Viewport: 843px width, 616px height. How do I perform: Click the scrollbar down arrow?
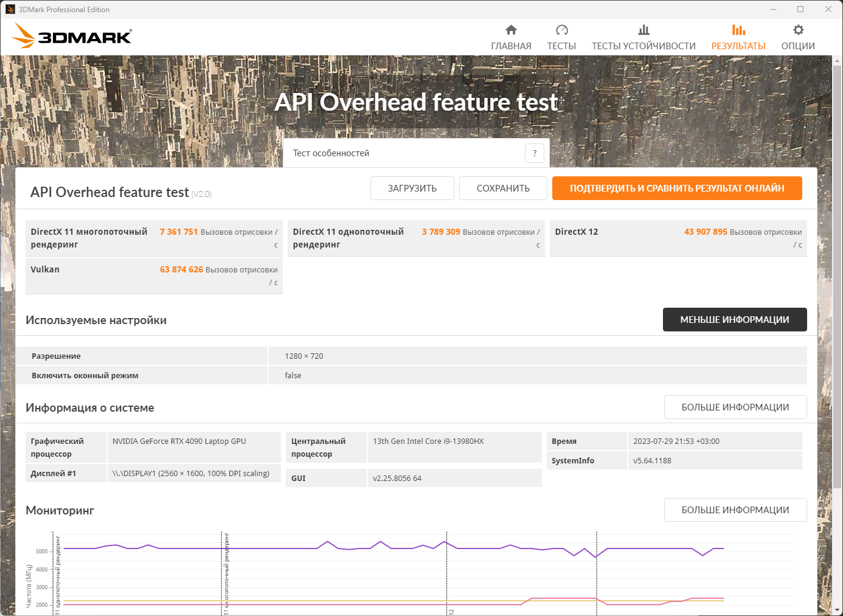coord(838,610)
